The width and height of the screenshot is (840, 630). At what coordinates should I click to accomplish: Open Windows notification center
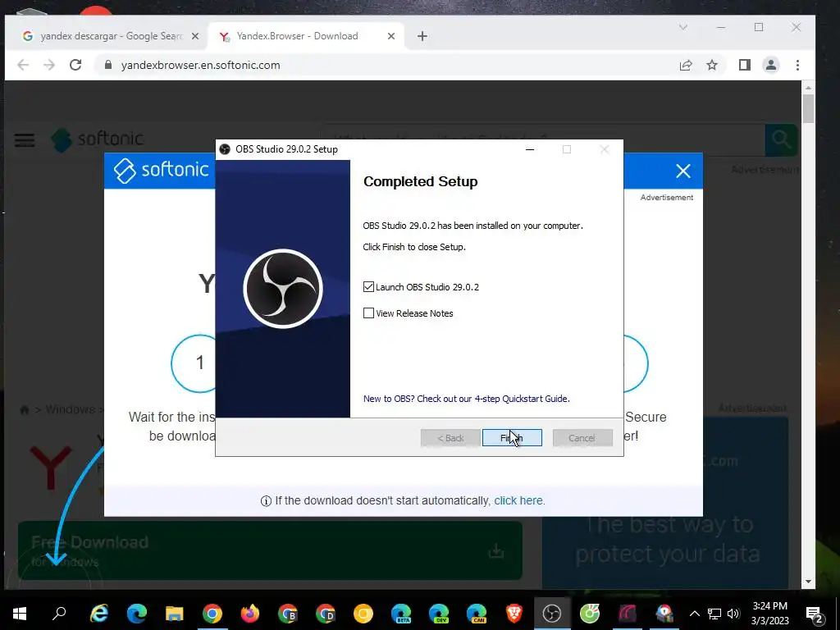pos(815,614)
